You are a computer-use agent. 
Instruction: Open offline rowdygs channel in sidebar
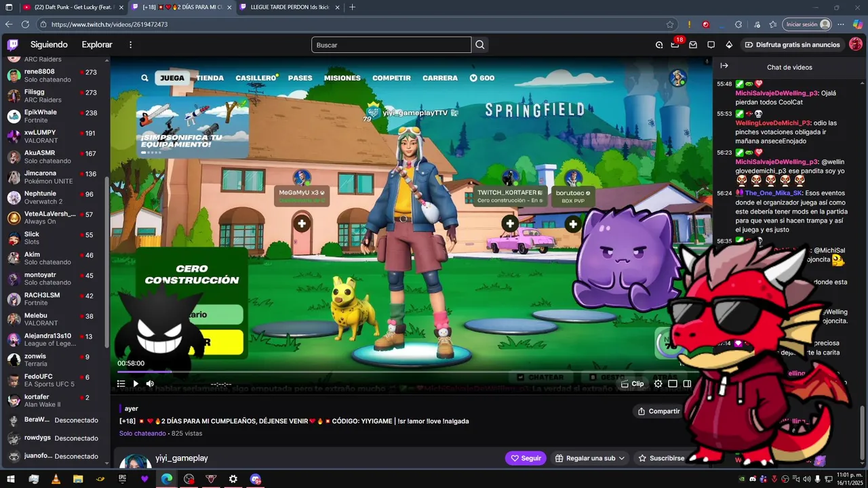[x=53, y=438]
